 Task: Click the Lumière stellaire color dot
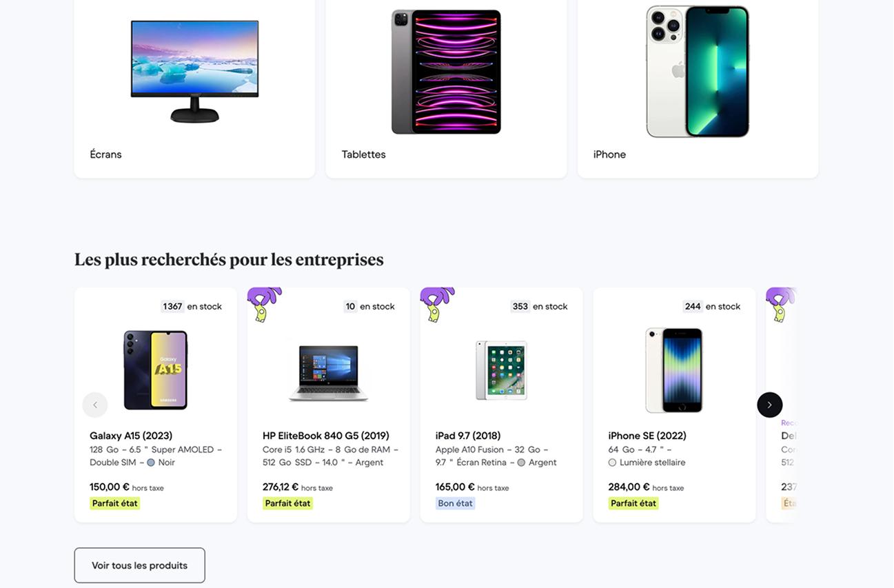click(612, 463)
